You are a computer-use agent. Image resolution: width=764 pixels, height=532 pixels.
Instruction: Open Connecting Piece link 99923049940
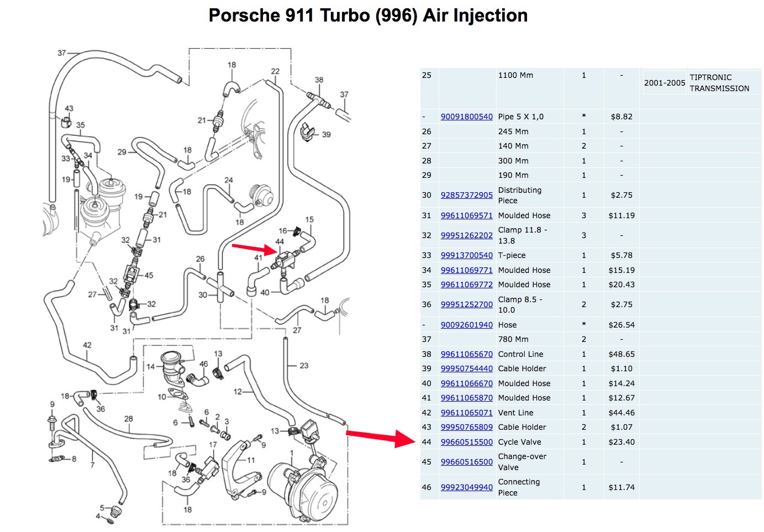[x=466, y=487]
